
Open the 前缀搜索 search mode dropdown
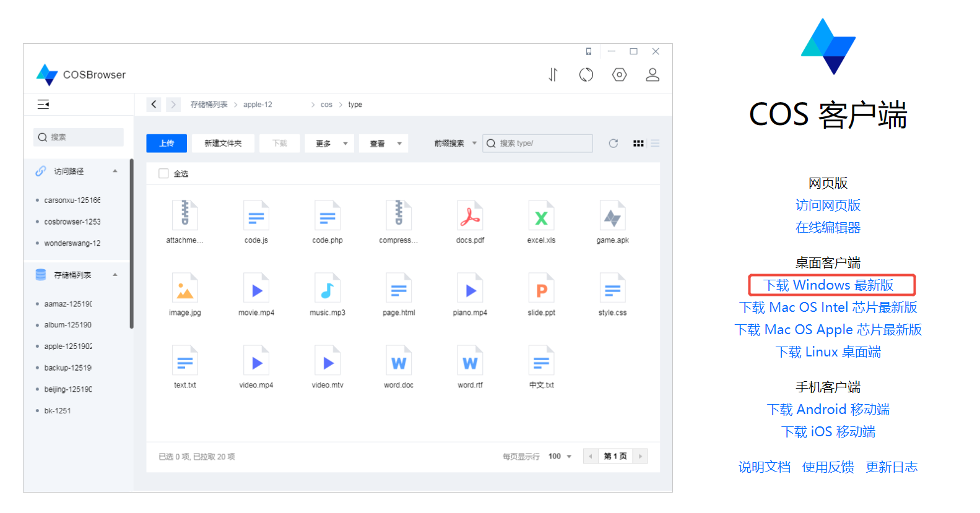tap(455, 144)
